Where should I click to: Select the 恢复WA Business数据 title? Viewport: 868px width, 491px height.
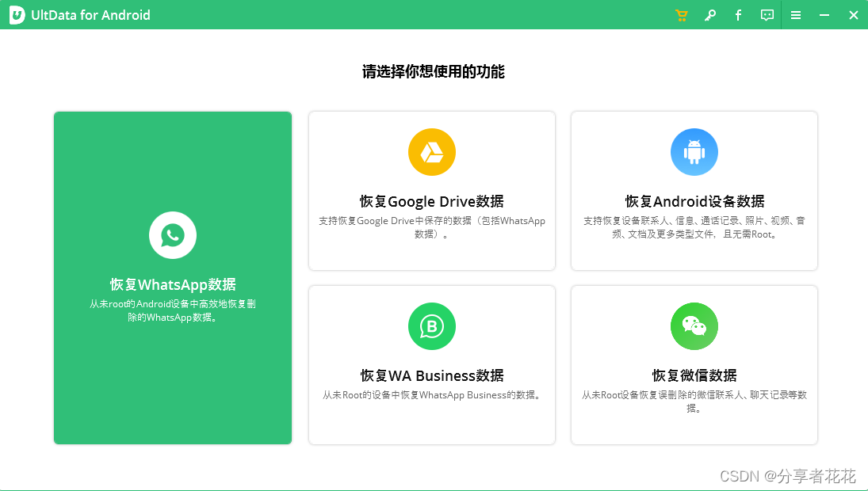432,375
